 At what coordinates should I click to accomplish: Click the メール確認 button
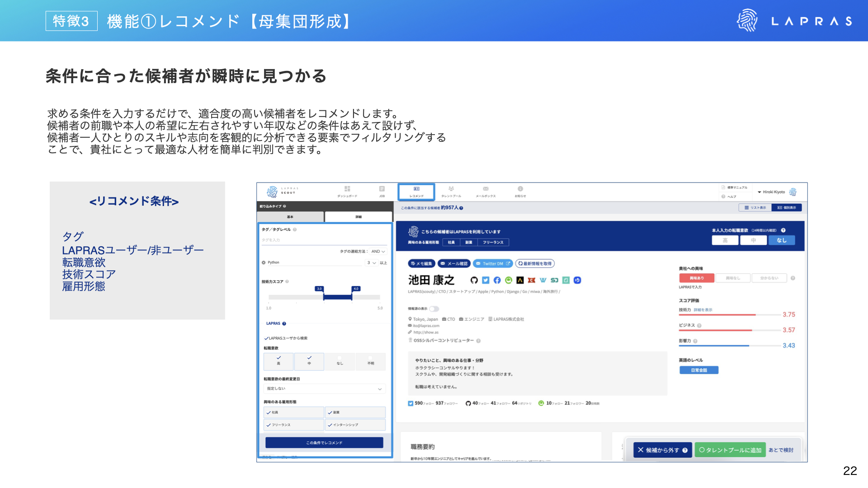(454, 263)
